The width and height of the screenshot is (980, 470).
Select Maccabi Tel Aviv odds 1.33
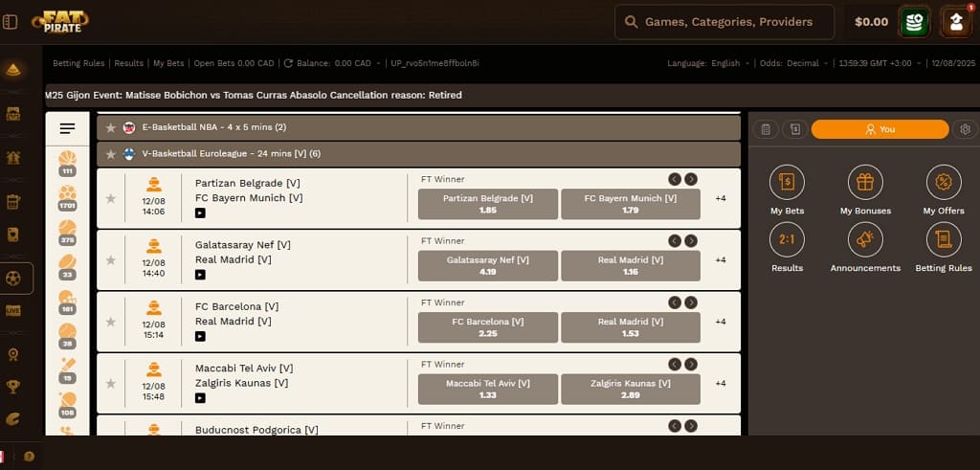(x=487, y=389)
